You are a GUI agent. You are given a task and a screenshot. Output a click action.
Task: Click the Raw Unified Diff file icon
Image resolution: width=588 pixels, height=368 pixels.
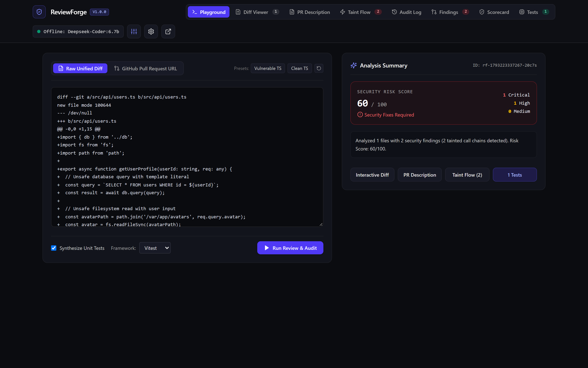coord(61,69)
